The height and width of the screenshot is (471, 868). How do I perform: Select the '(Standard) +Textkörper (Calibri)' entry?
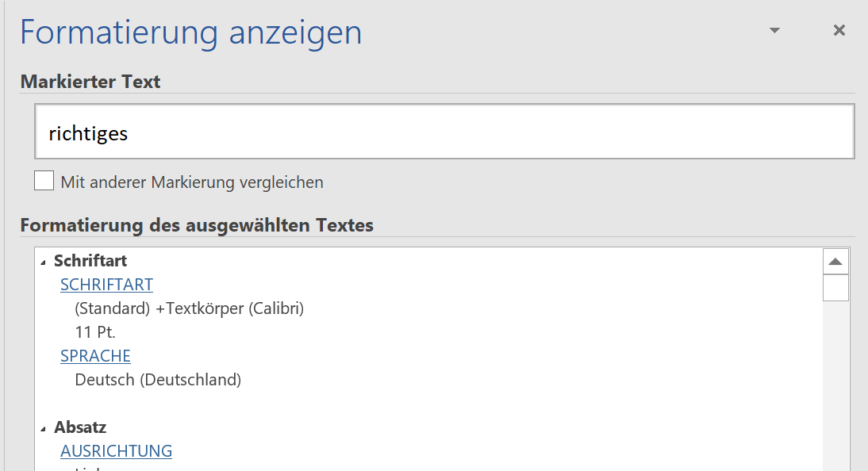(x=190, y=308)
